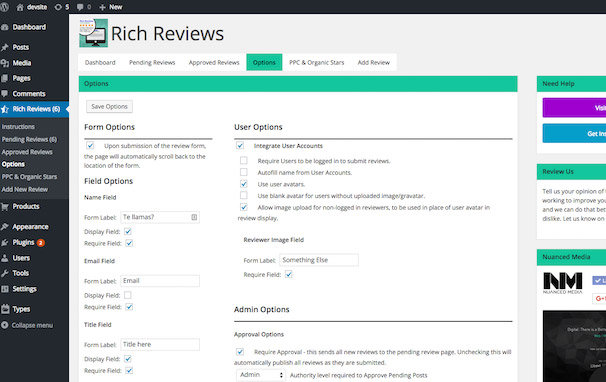Toggle scroll back to form checkbox

pyautogui.click(x=90, y=145)
